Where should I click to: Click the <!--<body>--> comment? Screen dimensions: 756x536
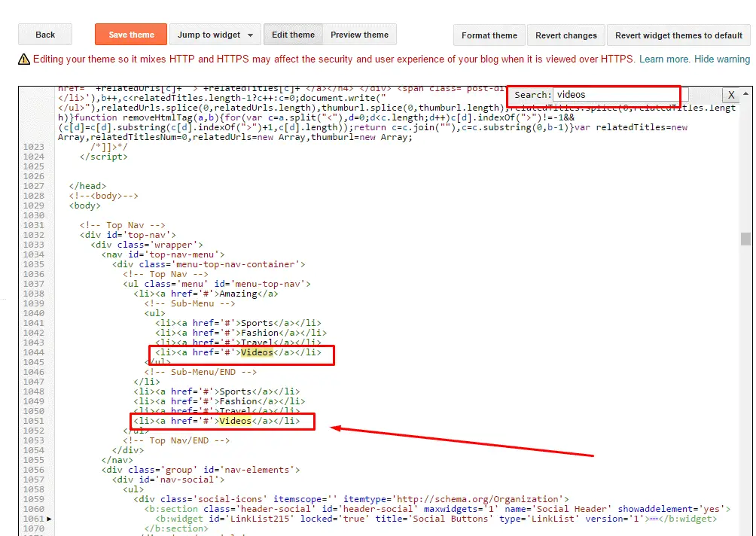pyautogui.click(x=104, y=196)
